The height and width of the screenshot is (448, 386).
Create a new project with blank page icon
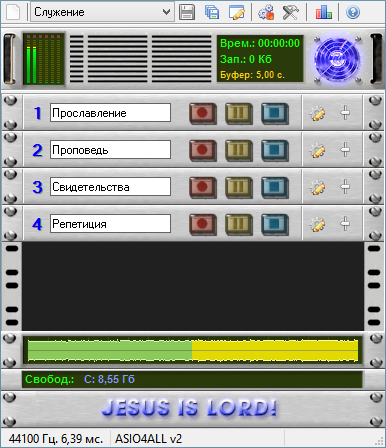(x=14, y=12)
